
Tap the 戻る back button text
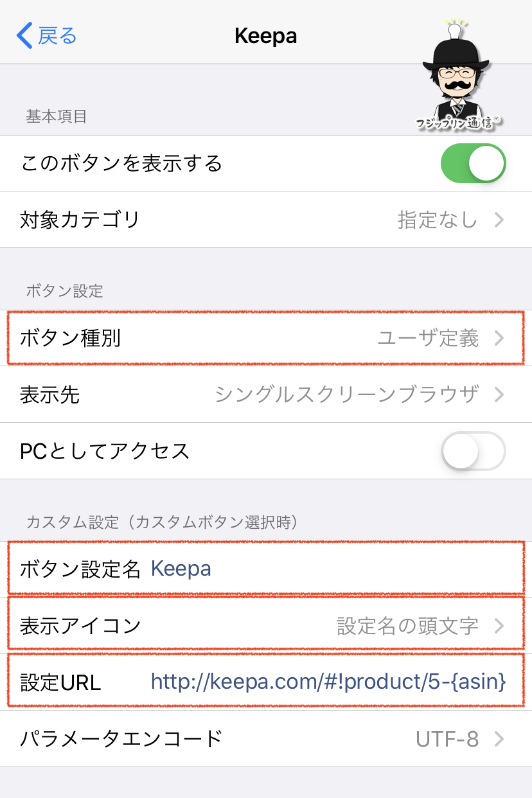[57, 35]
